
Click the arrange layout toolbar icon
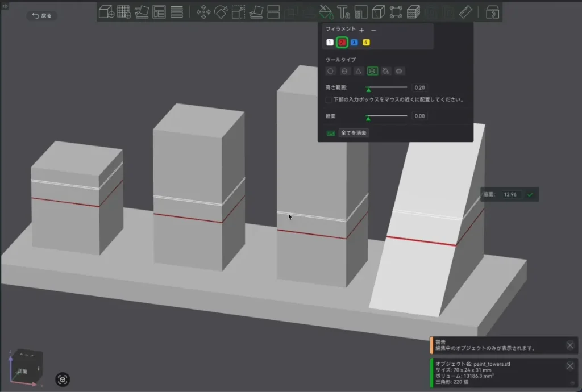coord(159,12)
